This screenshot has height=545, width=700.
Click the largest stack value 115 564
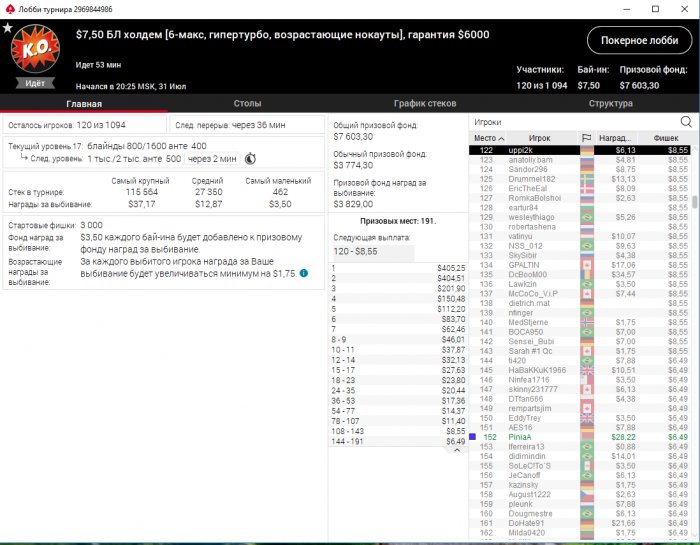click(x=142, y=192)
